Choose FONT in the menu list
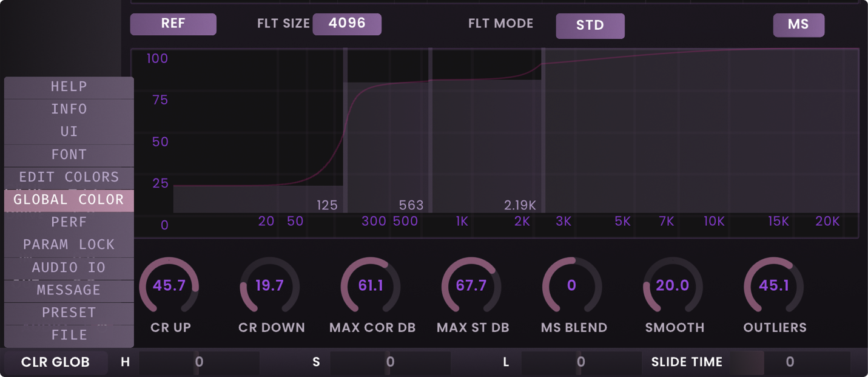Viewport: 868px width, 377px height. 69,155
